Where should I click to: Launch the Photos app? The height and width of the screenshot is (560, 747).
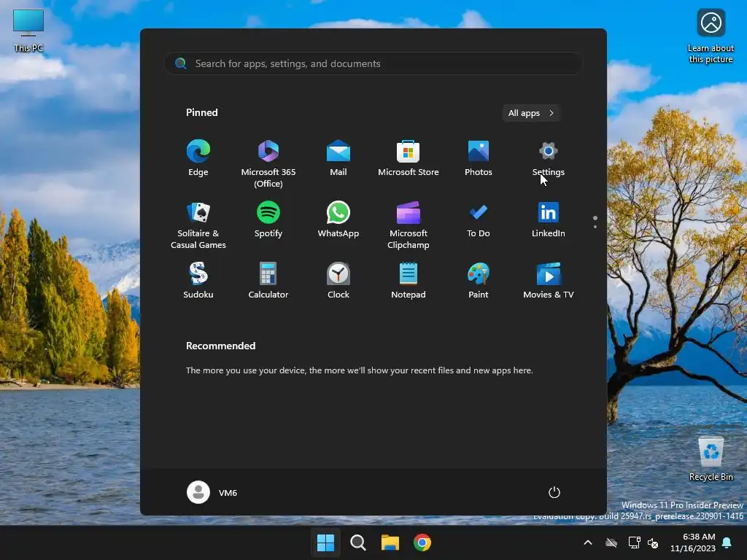tap(479, 158)
